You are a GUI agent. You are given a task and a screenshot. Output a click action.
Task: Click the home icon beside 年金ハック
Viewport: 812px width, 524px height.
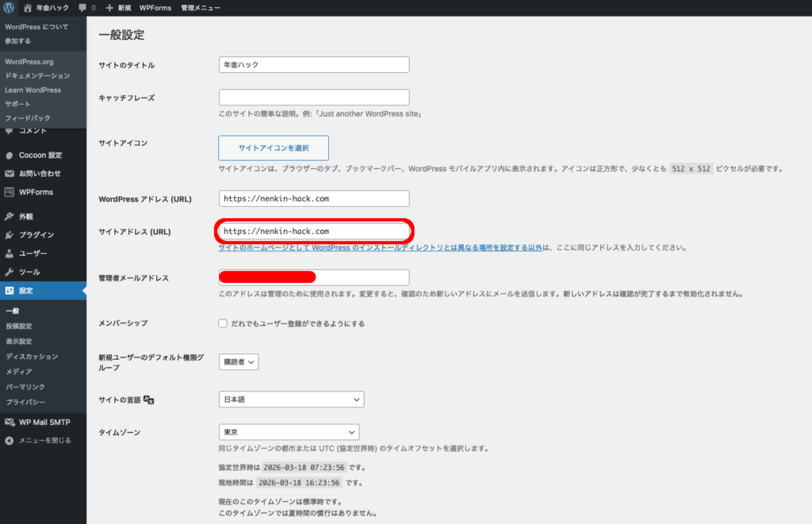pyautogui.click(x=28, y=8)
